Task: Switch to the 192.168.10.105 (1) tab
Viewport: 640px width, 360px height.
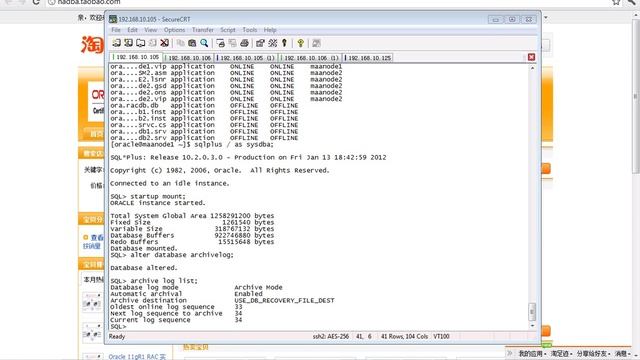Action: [247, 58]
